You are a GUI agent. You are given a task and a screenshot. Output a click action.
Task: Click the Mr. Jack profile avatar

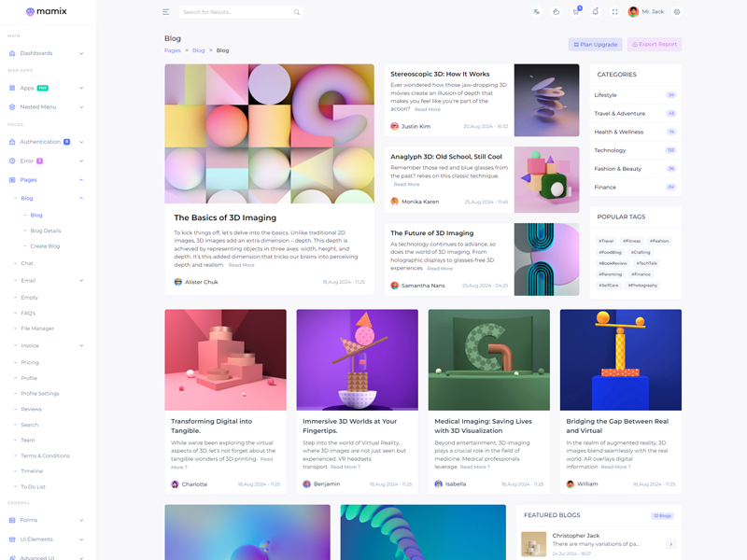point(634,12)
